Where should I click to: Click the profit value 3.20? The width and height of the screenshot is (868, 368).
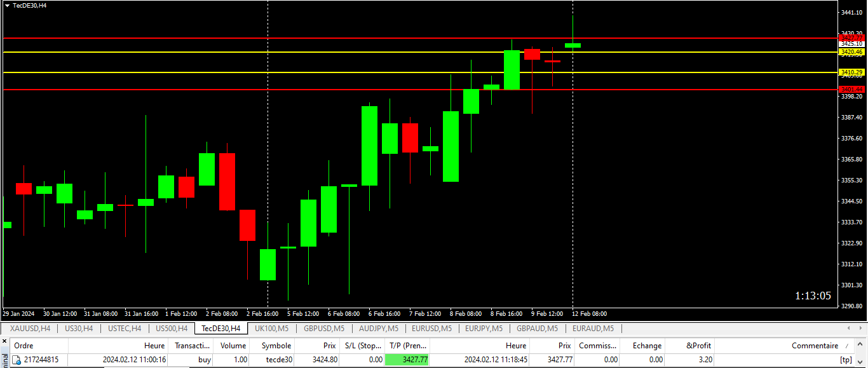click(705, 360)
